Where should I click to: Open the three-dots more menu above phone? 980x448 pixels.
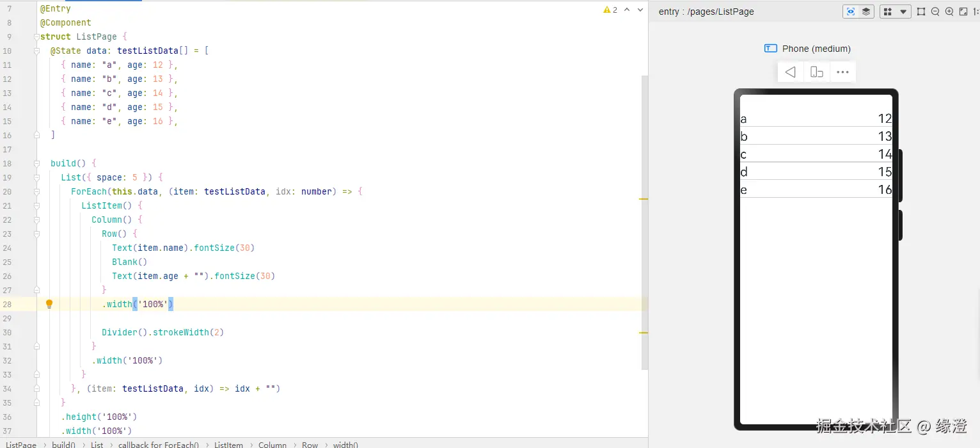[x=842, y=72]
